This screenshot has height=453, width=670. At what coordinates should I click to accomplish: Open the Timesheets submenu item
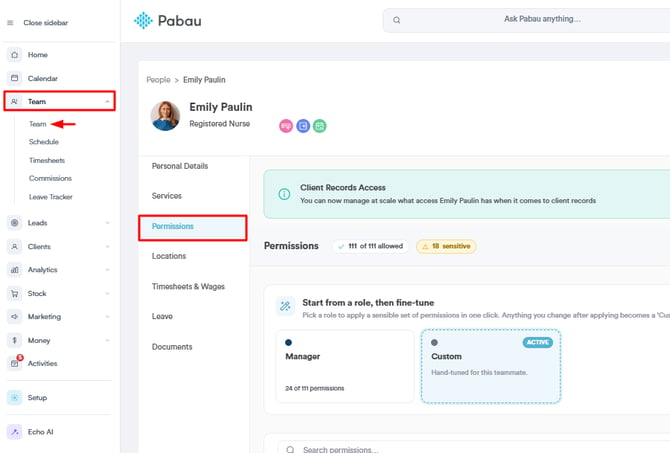tap(47, 160)
